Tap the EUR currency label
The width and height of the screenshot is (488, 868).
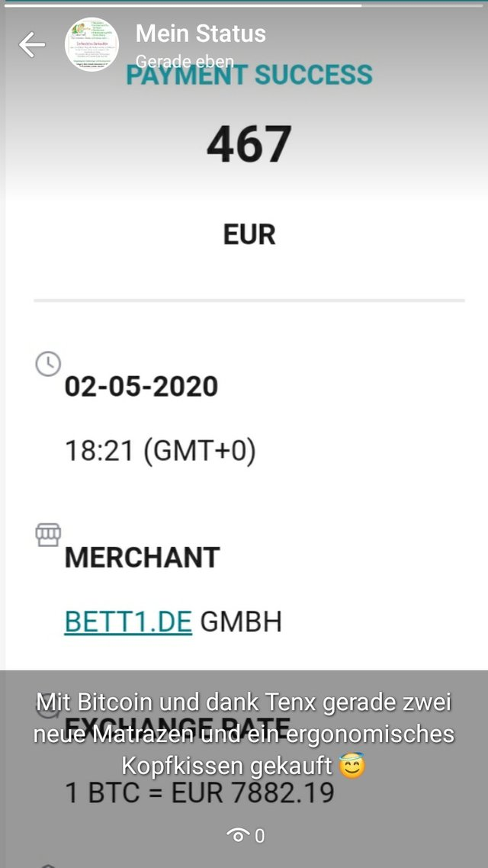[x=249, y=235]
